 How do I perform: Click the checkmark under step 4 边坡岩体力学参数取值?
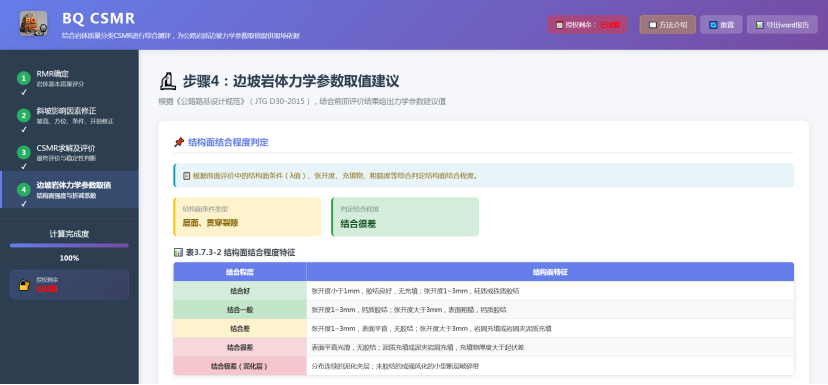pos(23,203)
